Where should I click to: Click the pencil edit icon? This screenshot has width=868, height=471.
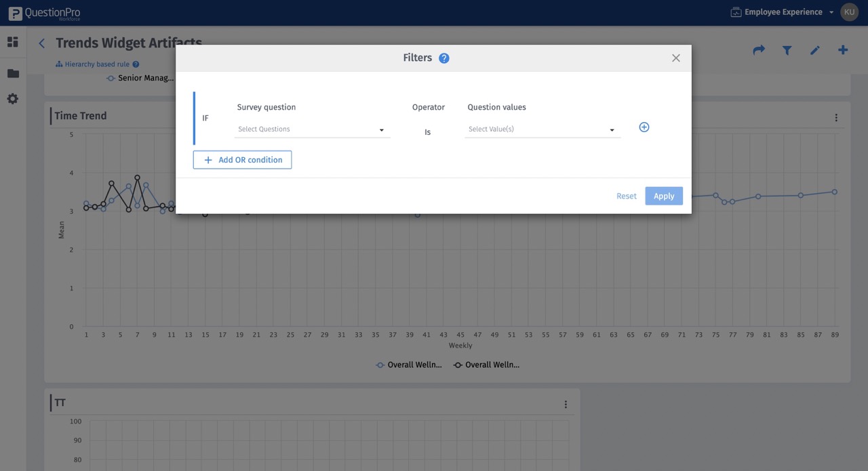(815, 50)
